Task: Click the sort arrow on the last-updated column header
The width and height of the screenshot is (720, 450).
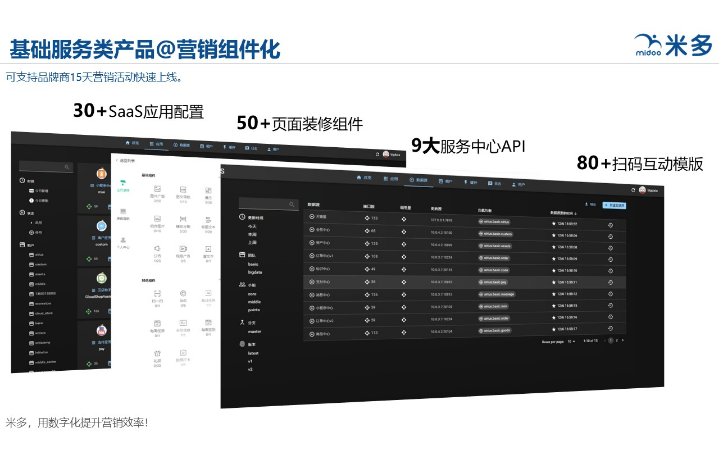Action: [576, 214]
